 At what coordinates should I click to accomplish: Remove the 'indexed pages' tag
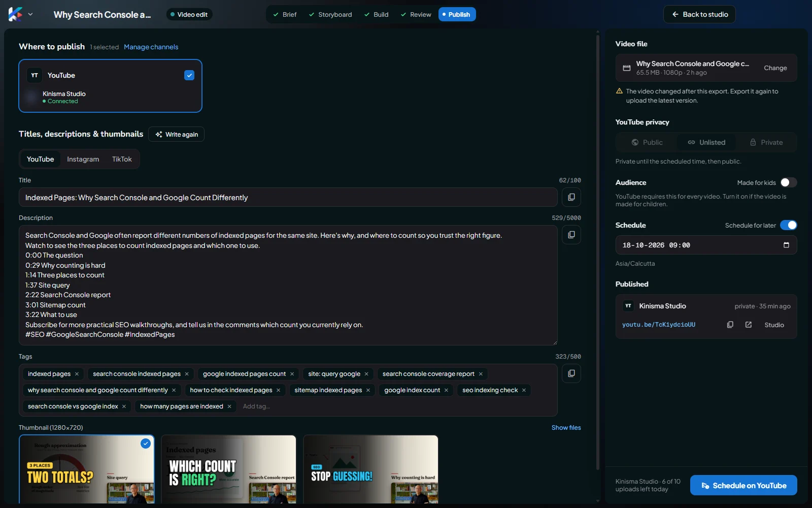[77, 374]
